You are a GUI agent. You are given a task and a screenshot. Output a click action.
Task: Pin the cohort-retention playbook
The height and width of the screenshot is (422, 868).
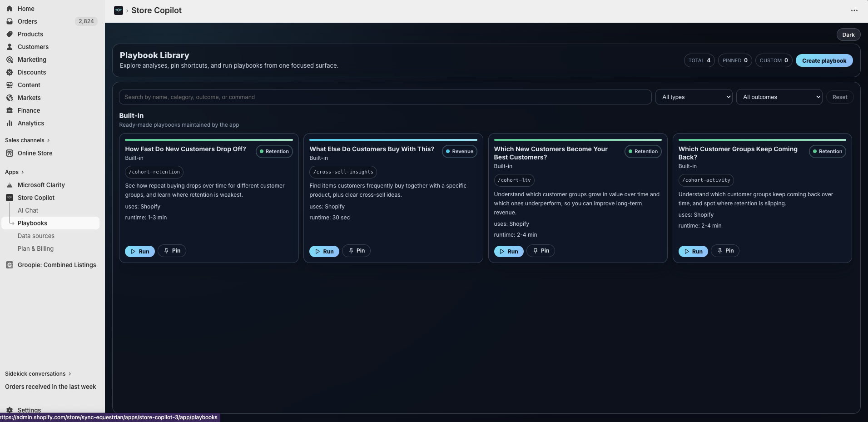(x=172, y=251)
